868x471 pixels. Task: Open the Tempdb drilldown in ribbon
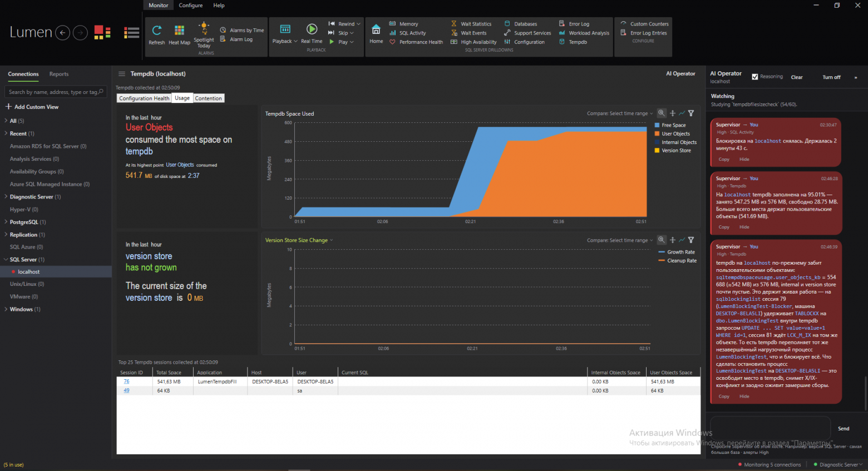point(573,42)
